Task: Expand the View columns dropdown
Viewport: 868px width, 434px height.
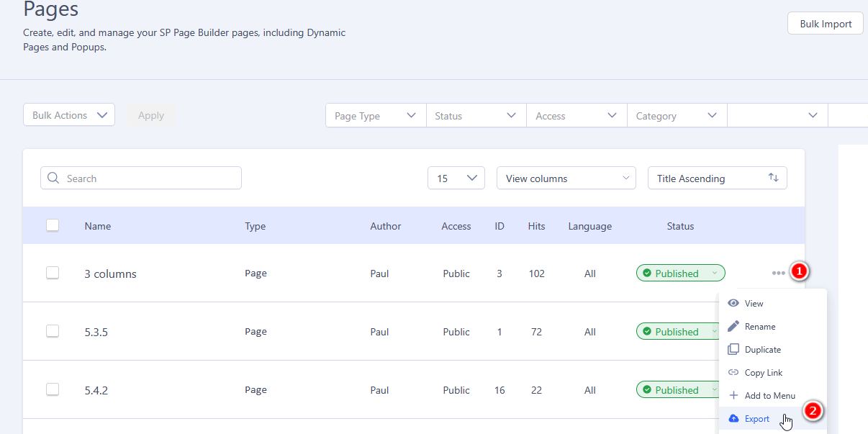Action: point(566,178)
